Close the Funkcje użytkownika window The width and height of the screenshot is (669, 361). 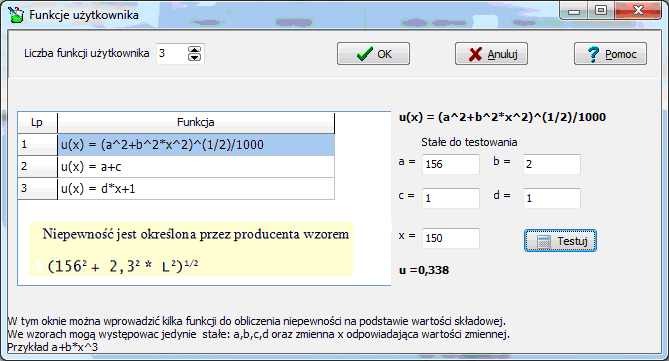(x=638, y=10)
